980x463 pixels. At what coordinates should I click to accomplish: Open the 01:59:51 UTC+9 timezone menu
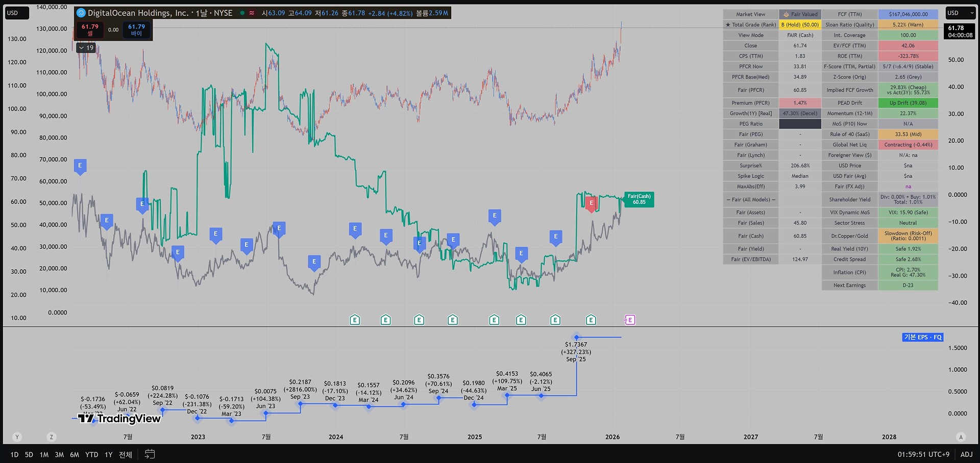point(924,454)
